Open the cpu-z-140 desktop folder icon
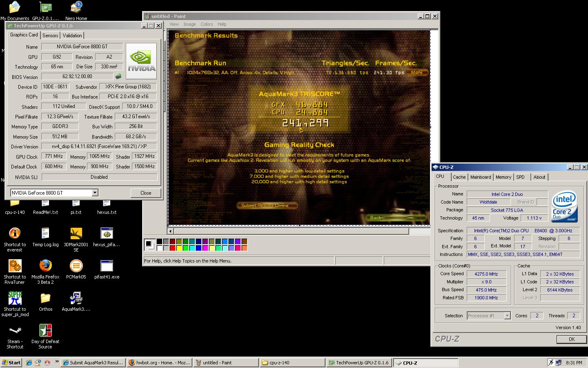This screenshot has height=368, width=588. pyautogui.click(x=15, y=207)
